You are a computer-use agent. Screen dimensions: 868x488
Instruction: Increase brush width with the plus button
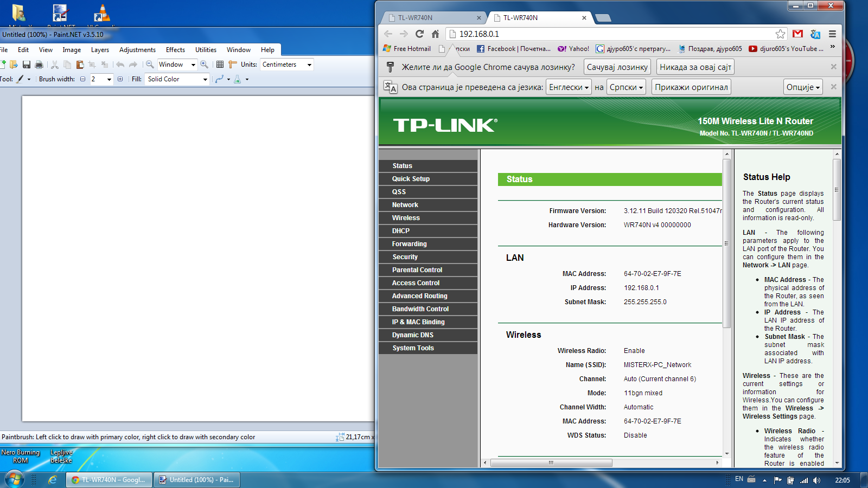tap(120, 79)
